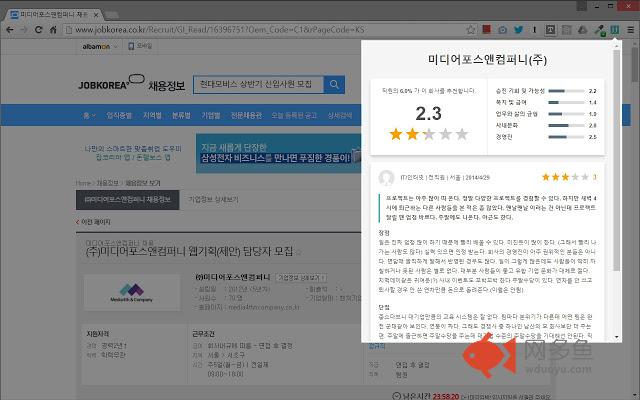Click the overall rating stars in popup
The height and width of the screenshot is (400, 640).
(429, 134)
